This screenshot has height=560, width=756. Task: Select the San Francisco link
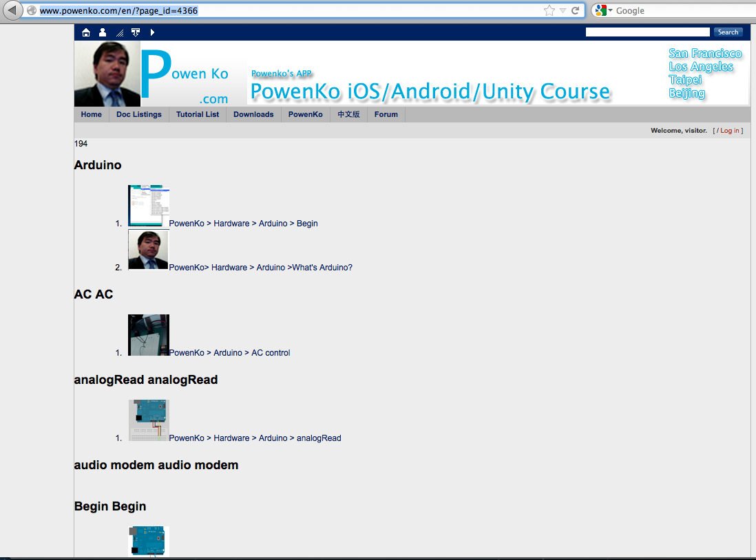coord(705,53)
